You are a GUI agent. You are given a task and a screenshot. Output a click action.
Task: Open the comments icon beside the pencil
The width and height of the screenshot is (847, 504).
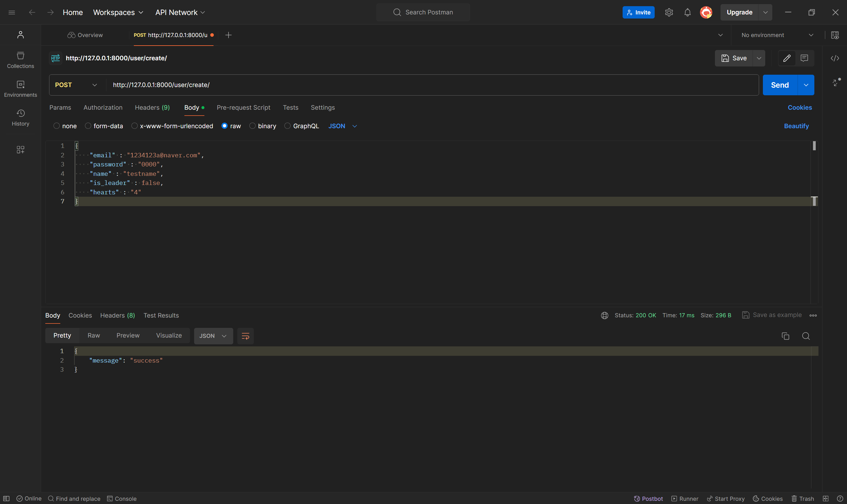coord(804,58)
